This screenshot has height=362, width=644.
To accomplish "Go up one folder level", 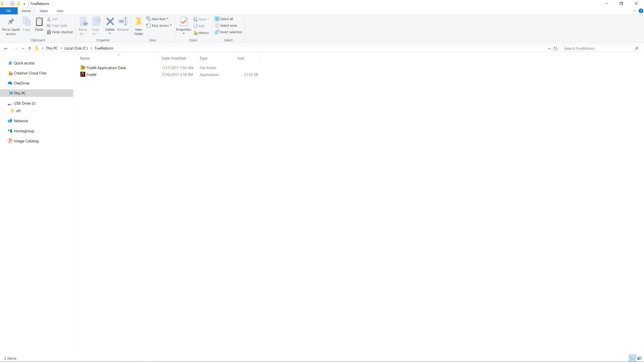I will pos(30,48).
